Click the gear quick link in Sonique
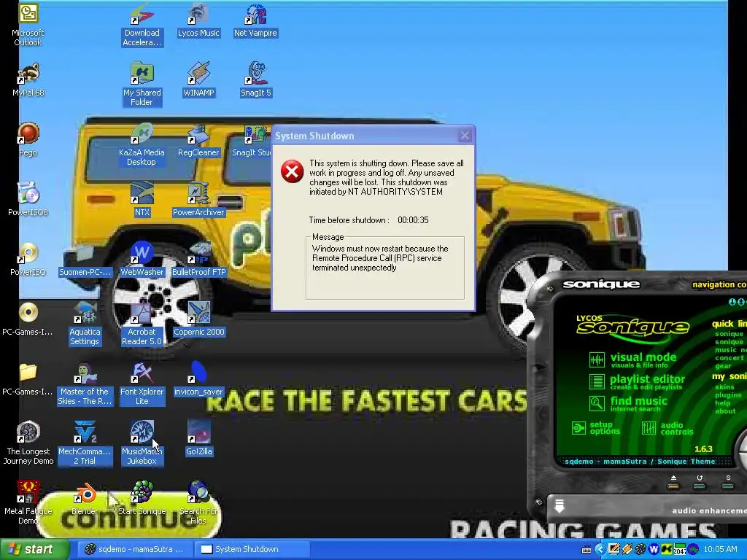The height and width of the screenshot is (560, 747). [723, 366]
